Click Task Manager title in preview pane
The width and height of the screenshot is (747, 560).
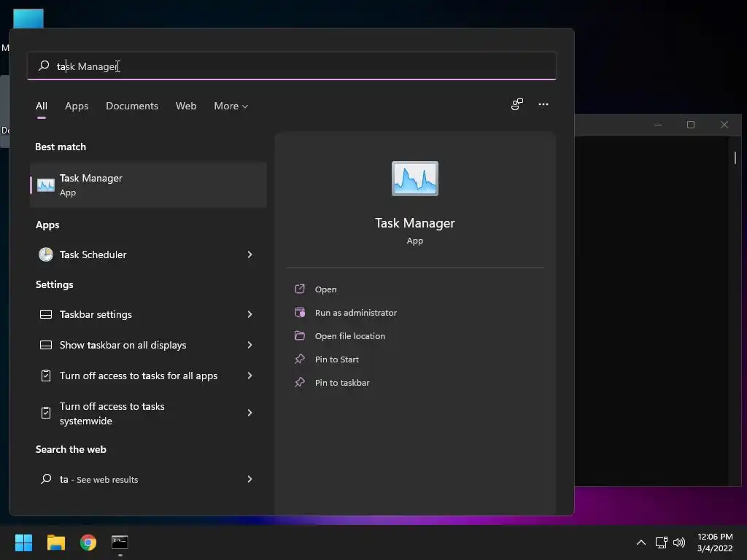pos(415,223)
